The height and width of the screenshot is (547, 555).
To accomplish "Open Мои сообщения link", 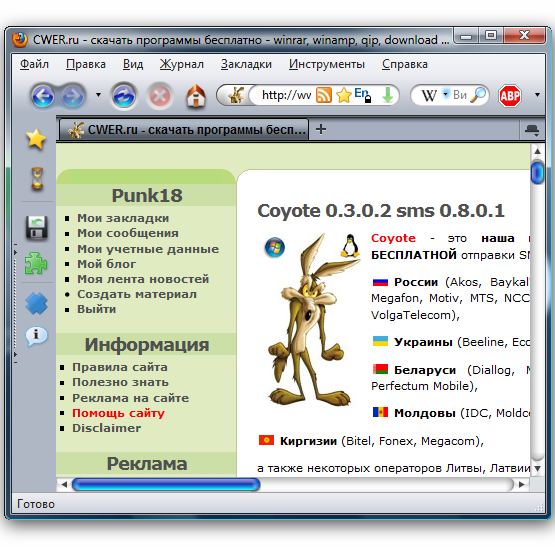I will tap(128, 233).
